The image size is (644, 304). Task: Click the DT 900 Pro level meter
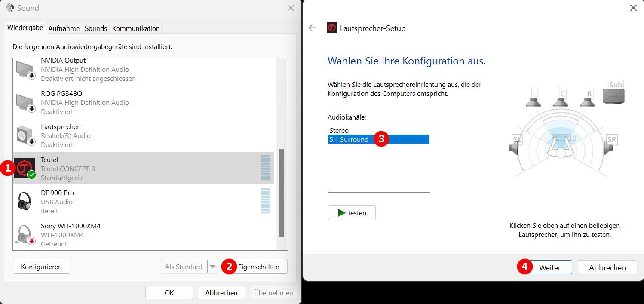click(266, 201)
